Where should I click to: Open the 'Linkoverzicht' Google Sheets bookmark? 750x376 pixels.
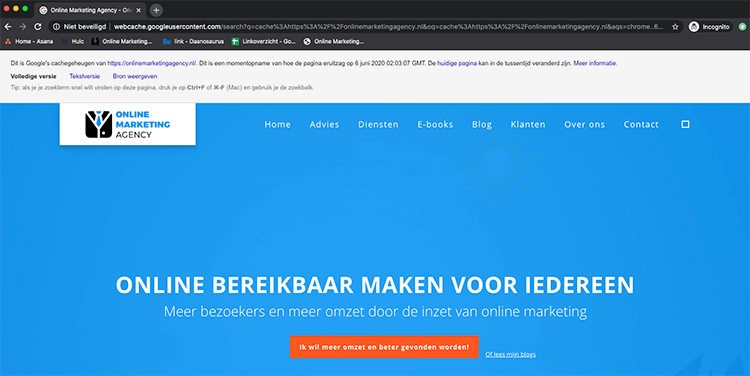pyautogui.click(x=264, y=42)
